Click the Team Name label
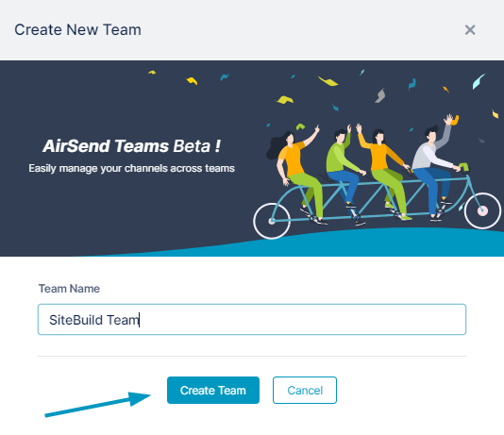 coord(69,289)
